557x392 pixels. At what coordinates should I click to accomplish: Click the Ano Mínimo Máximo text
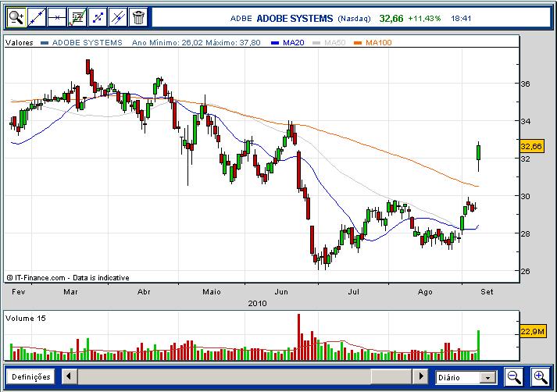click(196, 43)
